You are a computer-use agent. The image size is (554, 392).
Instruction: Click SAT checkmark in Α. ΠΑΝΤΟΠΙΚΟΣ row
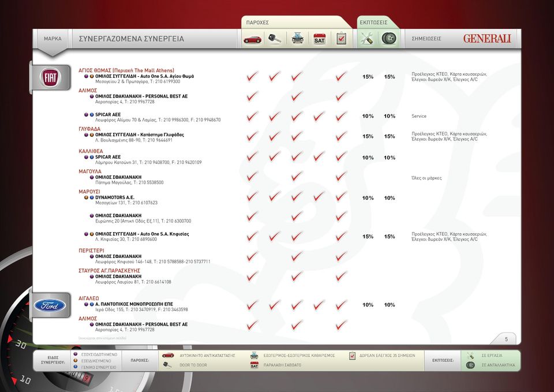click(319, 305)
